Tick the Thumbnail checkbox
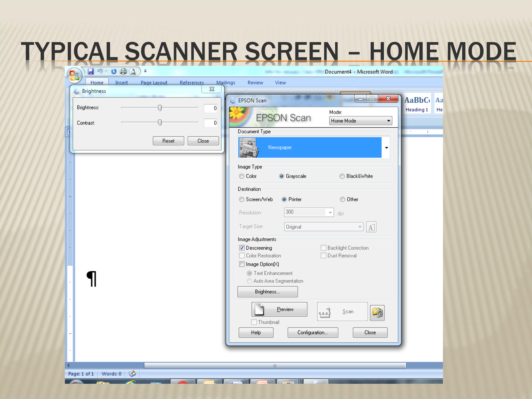The width and height of the screenshot is (532, 399). click(254, 322)
